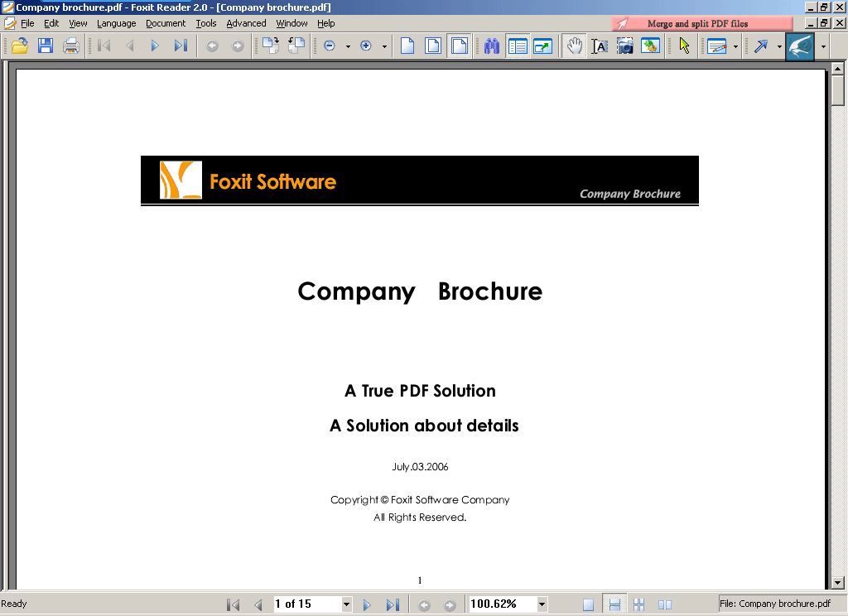Select the blue arrow drawing tool
Viewport: 848px width, 616px height.
(x=761, y=46)
